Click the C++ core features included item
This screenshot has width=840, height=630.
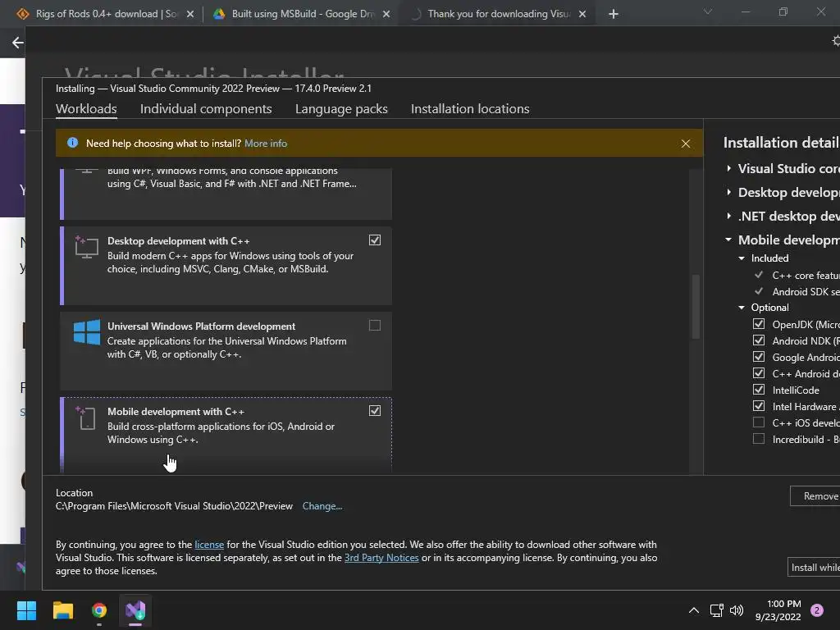(806, 276)
